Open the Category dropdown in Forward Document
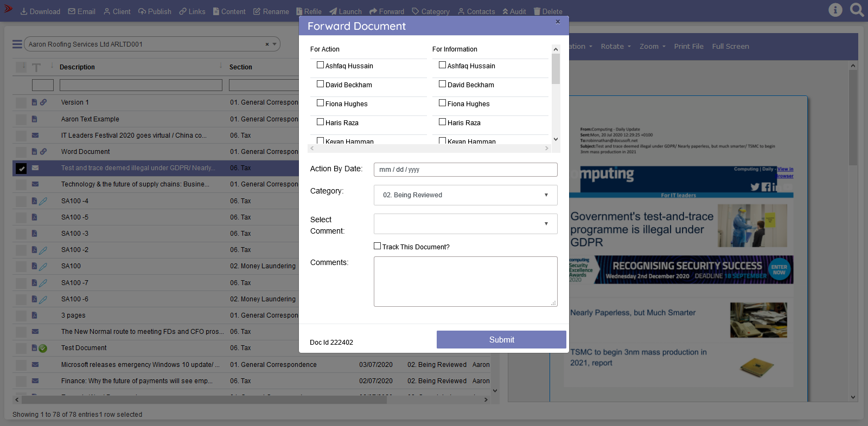The height and width of the screenshot is (426, 868). point(465,195)
